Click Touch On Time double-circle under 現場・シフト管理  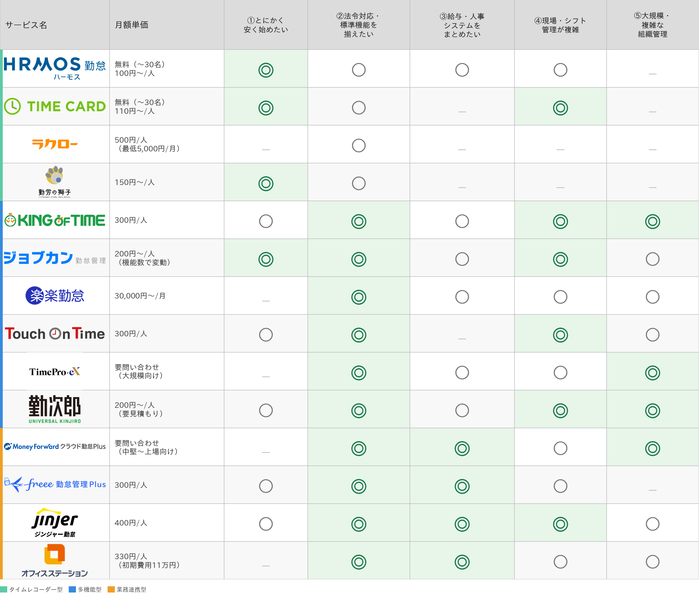pyautogui.click(x=561, y=335)
